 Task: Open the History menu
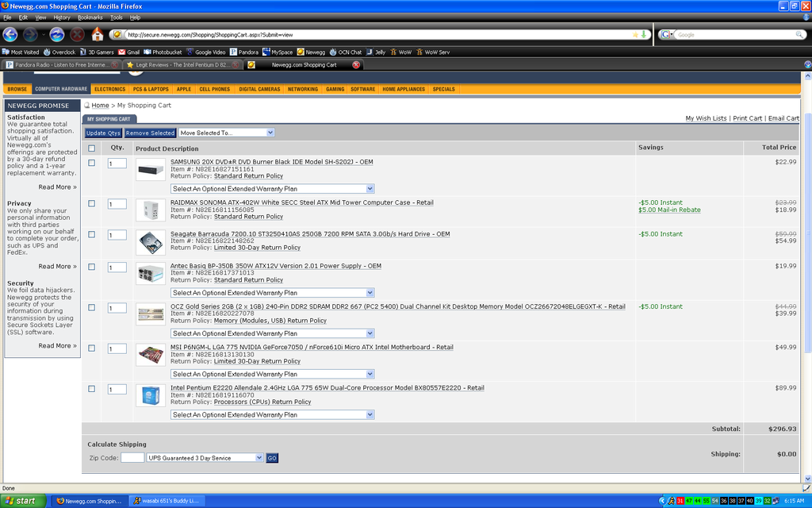[x=62, y=17]
